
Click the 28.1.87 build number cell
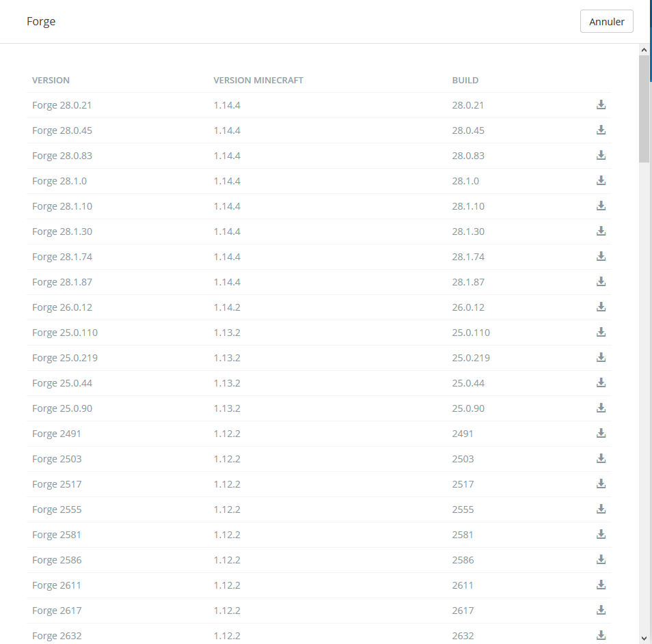(x=468, y=282)
